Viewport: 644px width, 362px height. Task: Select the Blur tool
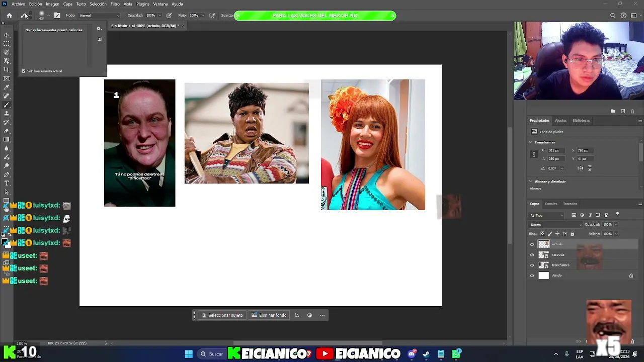point(7,148)
